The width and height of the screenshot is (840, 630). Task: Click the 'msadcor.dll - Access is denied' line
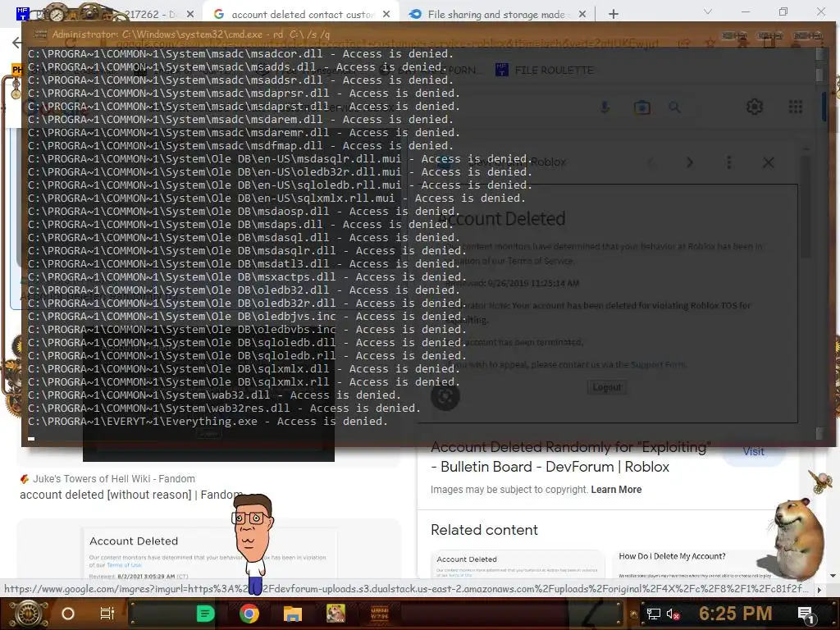click(240, 54)
